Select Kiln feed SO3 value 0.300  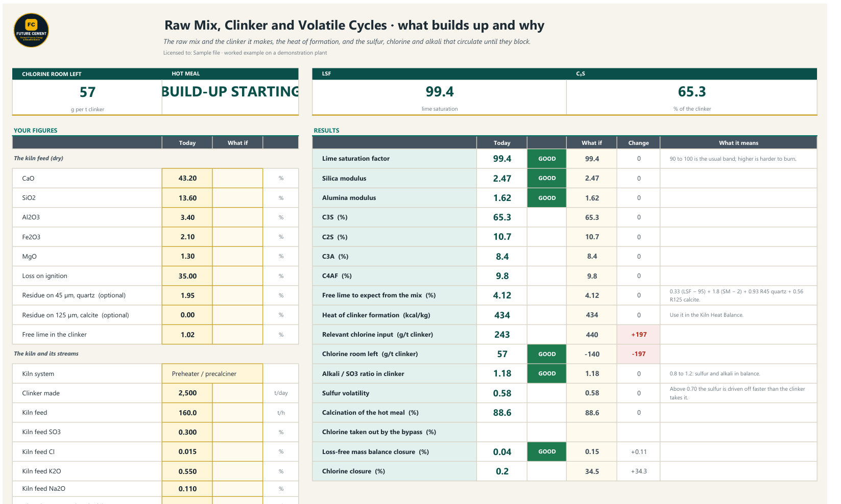pyautogui.click(x=187, y=432)
